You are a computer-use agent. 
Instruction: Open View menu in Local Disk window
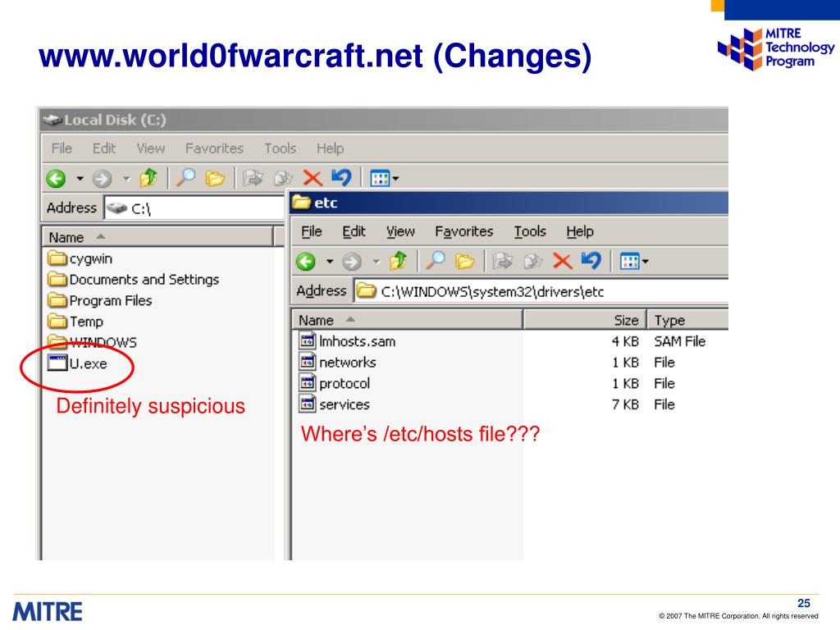tap(151, 148)
